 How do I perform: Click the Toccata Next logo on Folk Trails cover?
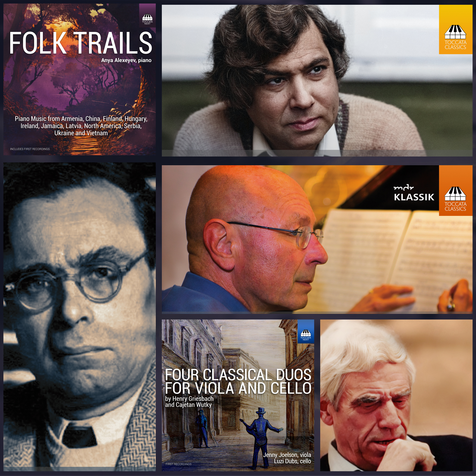[147, 15]
